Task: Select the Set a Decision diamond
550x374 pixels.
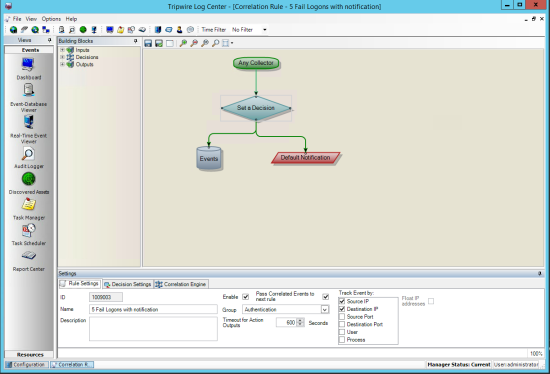Action: coord(256,108)
